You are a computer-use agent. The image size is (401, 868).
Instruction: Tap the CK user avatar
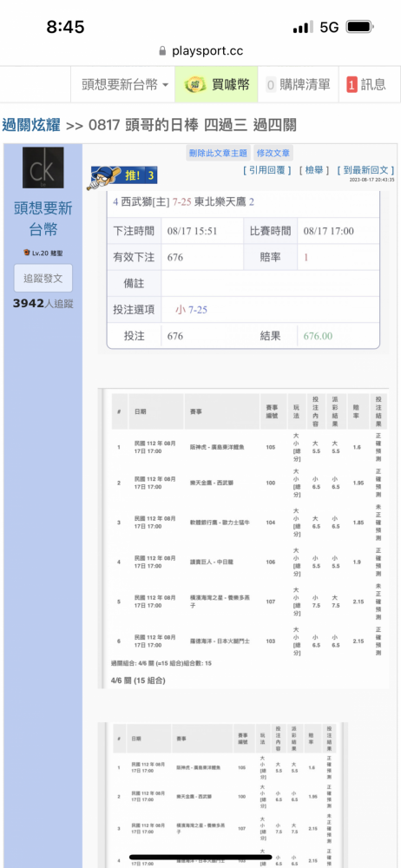[43, 168]
